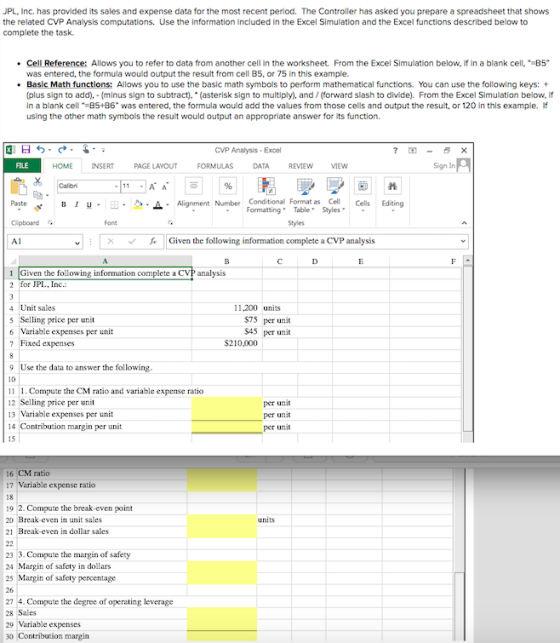Switch to the INSERT tab

click(x=102, y=166)
